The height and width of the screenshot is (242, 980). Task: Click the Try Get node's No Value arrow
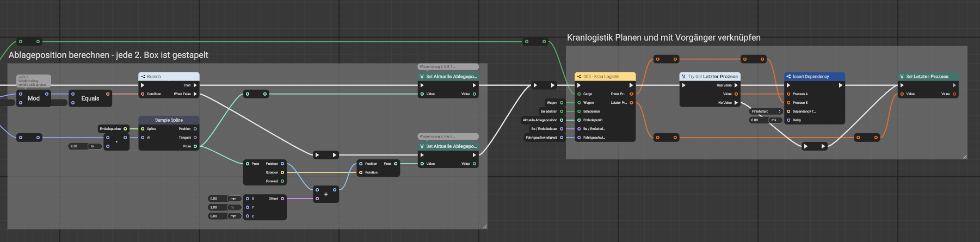click(x=736, y=103)
